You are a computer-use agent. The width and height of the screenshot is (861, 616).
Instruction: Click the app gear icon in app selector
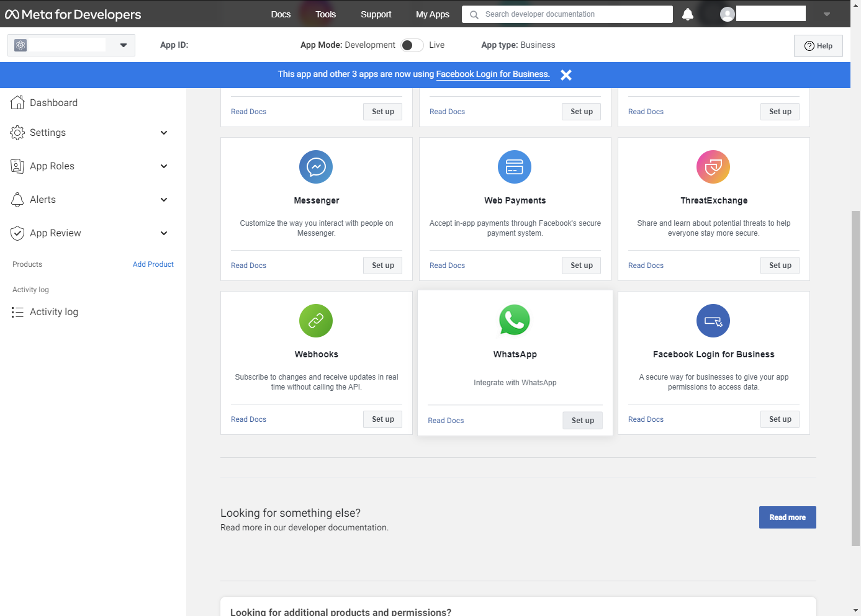[20, 45]
